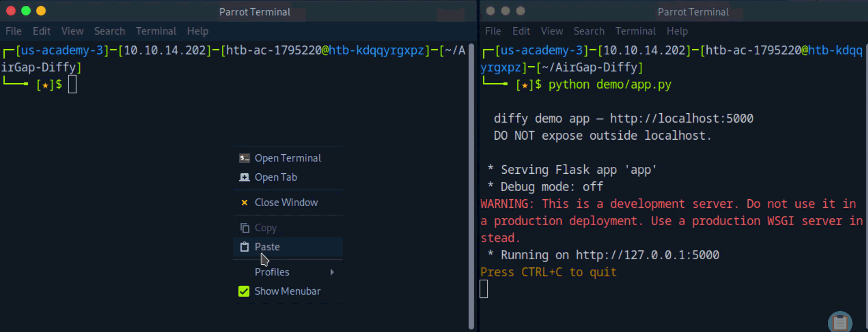The image size is (868, 332).
Task: Click the Open Terminal icon in context menu
Action: point(245,158)
